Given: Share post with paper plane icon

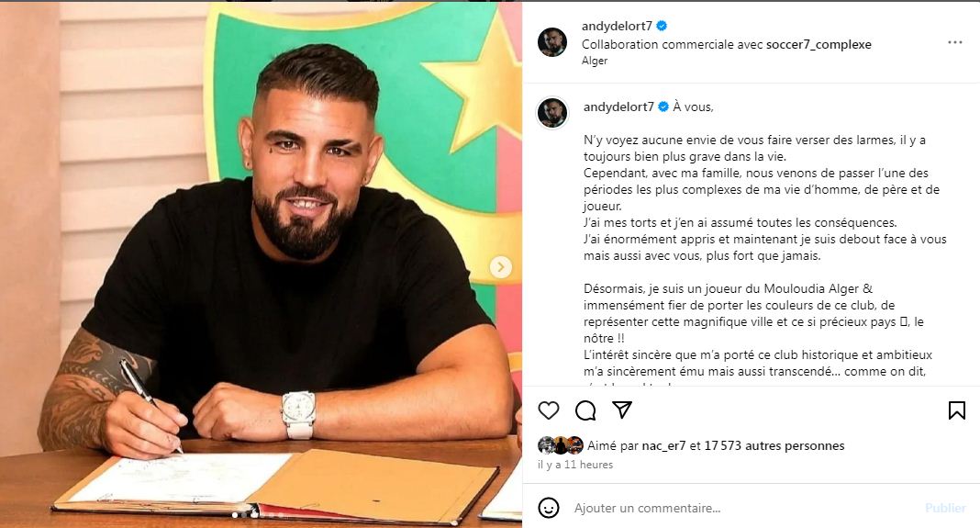Looking at the screenshot, I should [622, 410].
